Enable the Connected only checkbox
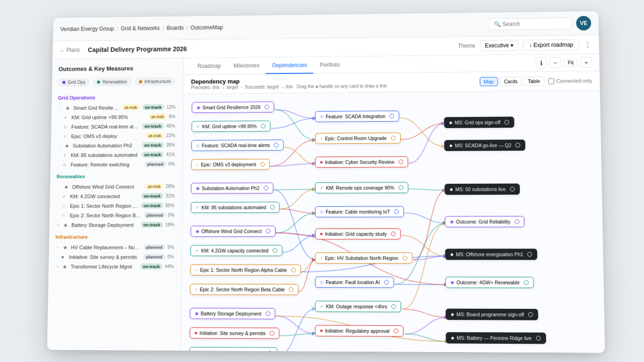This screenshot has height=362, width=644. click(x=551, y=81)
